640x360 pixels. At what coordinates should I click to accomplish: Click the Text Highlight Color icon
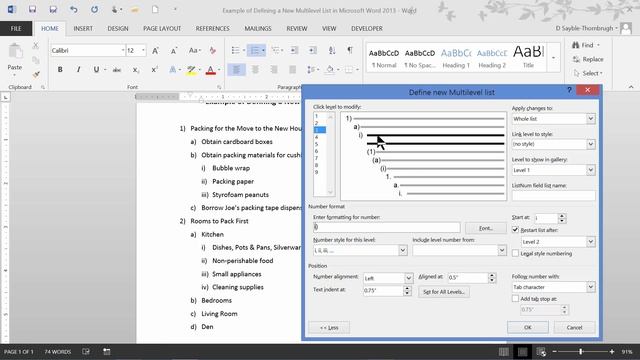[x=191, y=70]
